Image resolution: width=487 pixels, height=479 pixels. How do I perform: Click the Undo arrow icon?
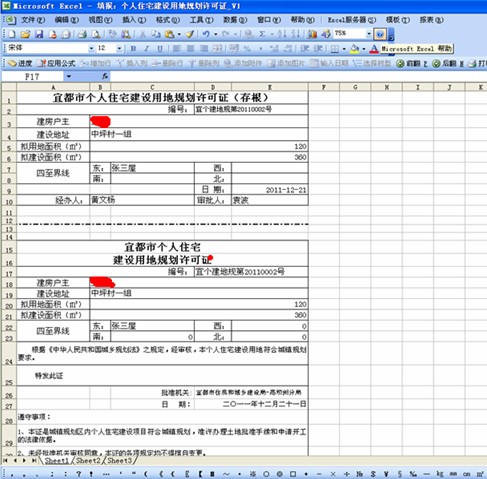206,34
